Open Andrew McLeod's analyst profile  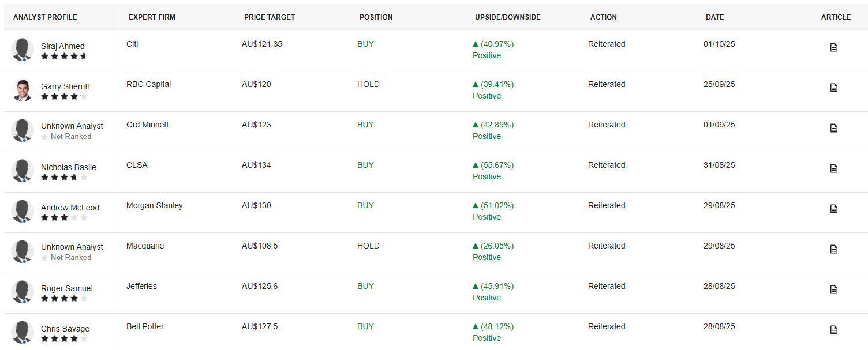click(x=70, y=208)
